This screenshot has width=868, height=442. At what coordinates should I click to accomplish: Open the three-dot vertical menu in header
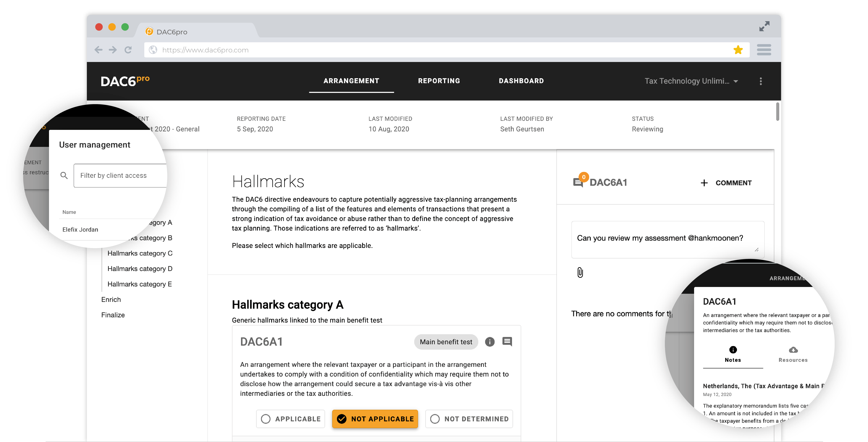pyautogui.click(x=760, y=81)
